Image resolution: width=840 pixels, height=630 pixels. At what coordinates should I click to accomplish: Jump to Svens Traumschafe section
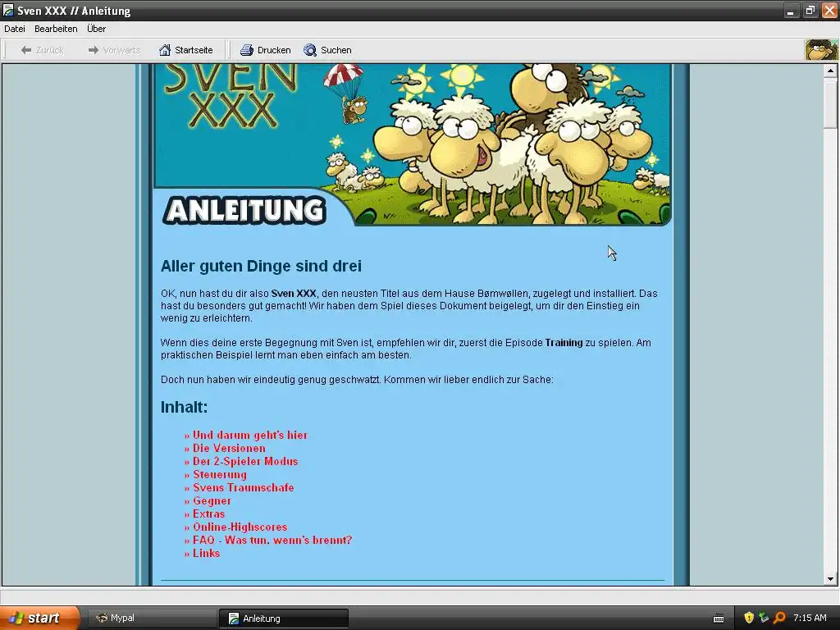(243, 487)
